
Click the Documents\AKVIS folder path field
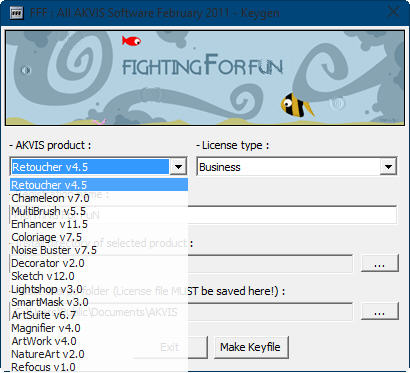click(181, 312)
